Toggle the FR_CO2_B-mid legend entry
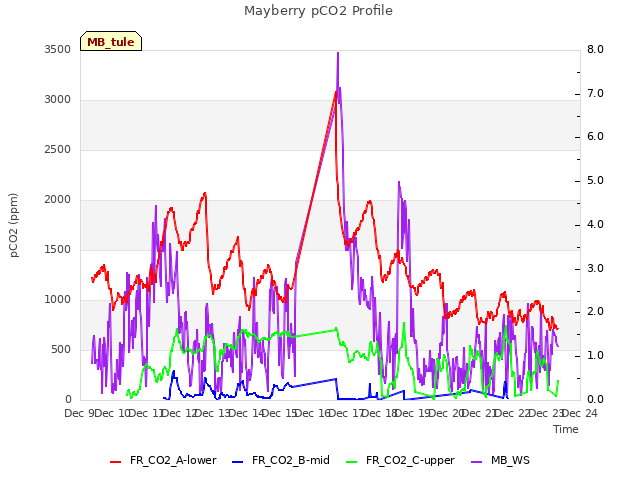The height and width of the screenshot is (480, 640). (x=281, y=460)
